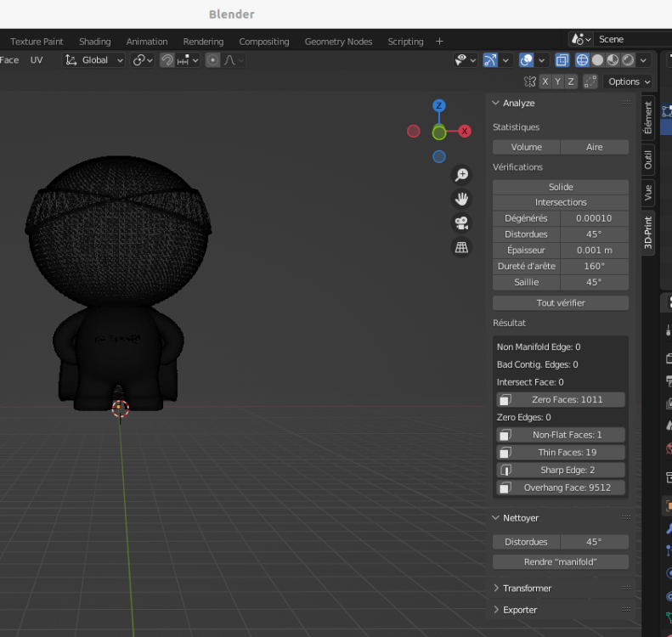
Task: Open the Global transform orientation dropdown
Action: pos(95,60)
